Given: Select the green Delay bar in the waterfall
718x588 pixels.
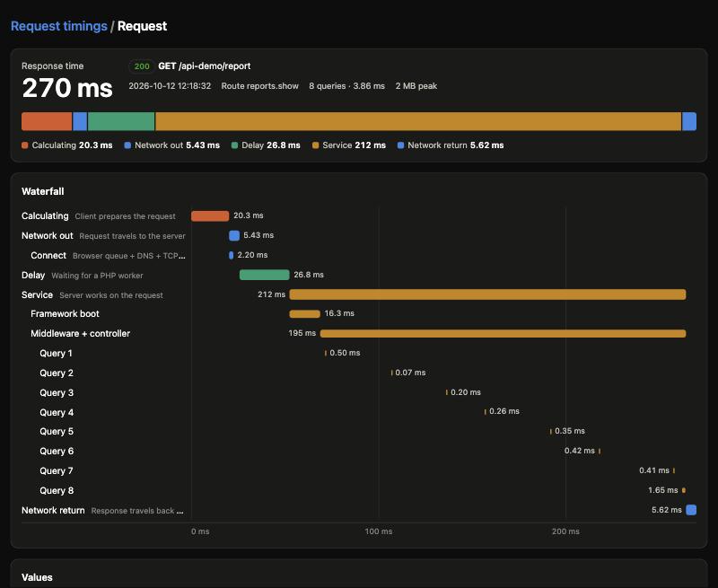Looking at the screenshot, I should pyautogui.click(x=264, y=275).
